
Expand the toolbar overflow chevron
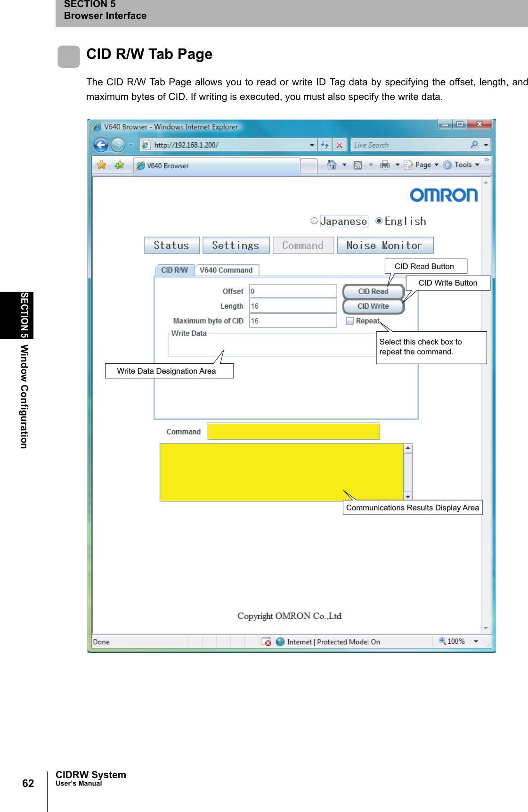coord(487,160)
